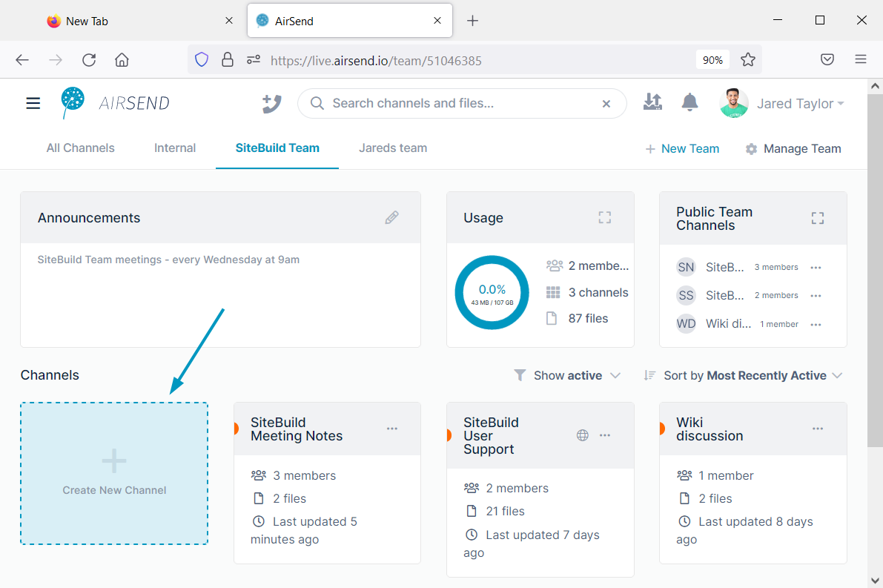Image resolution: width=883 pixels, height=588 pixels.
Task: Open options for the Wiki di... public channel
Action: 816,325
